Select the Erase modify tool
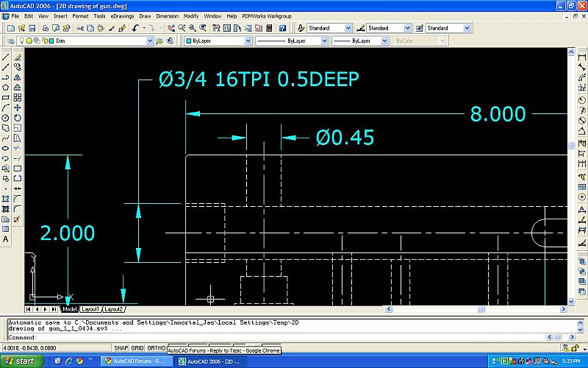The height and width of the screenshot is (368, 588). click(17, 57)
